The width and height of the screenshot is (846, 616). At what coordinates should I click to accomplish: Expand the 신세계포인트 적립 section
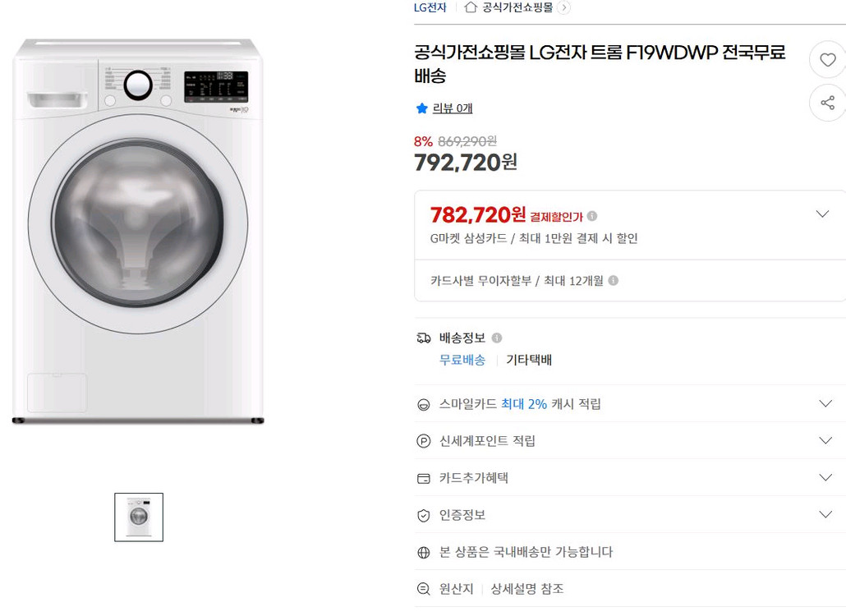coord(825,440)
